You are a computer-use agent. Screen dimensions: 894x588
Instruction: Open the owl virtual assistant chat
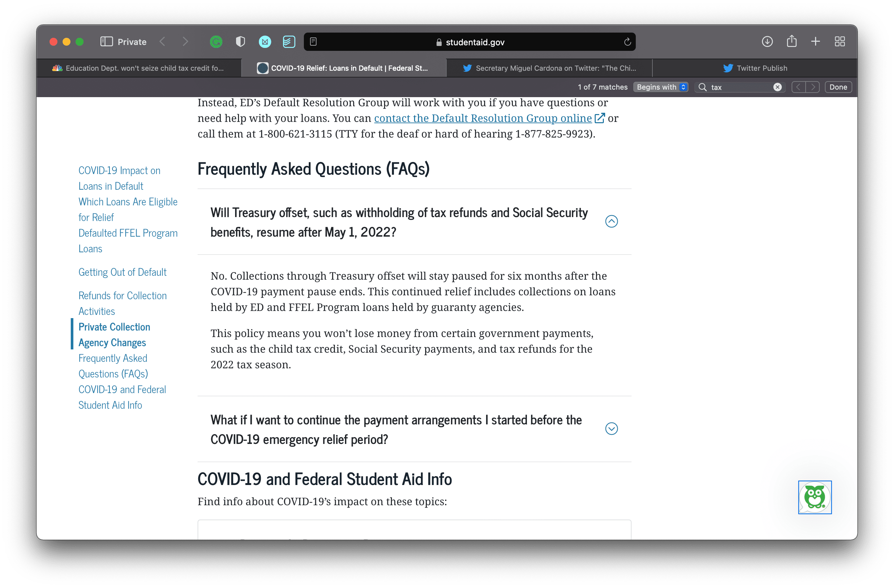click(x=815, y=497)
